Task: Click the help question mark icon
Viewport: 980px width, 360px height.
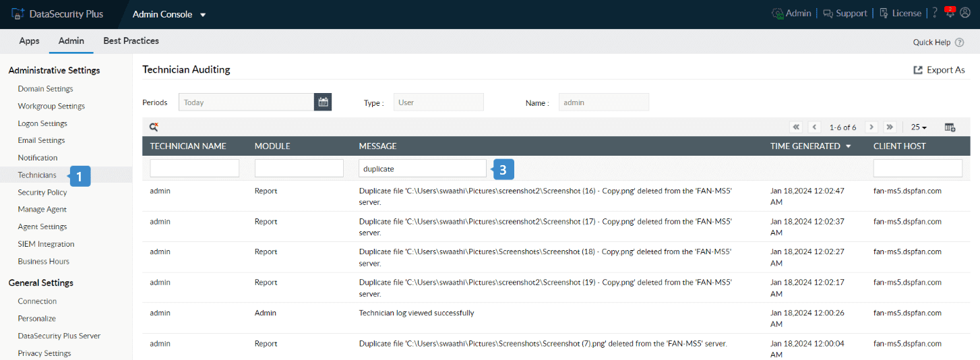Action: point(935,13)
